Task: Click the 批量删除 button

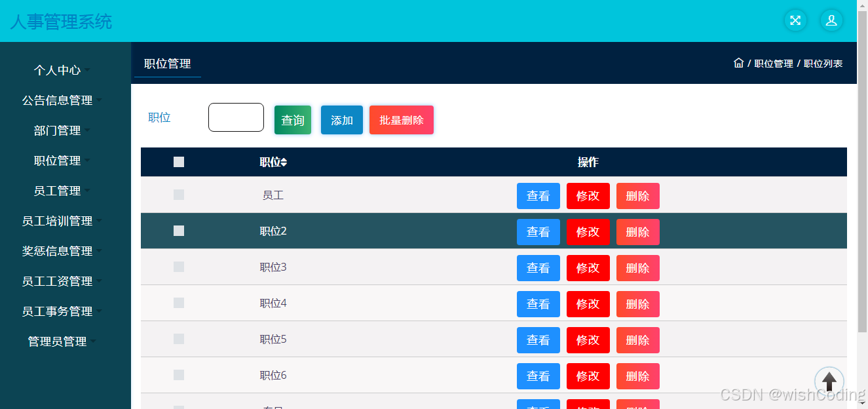Action: 402,120
